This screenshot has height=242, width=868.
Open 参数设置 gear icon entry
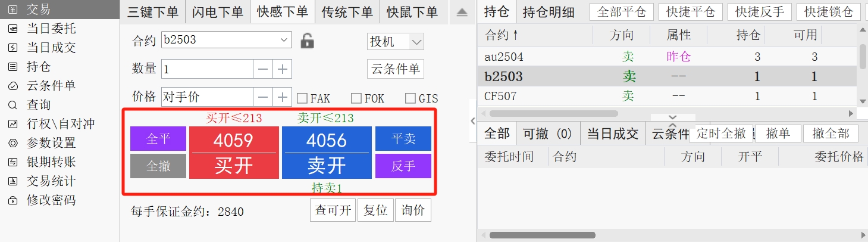13,143
